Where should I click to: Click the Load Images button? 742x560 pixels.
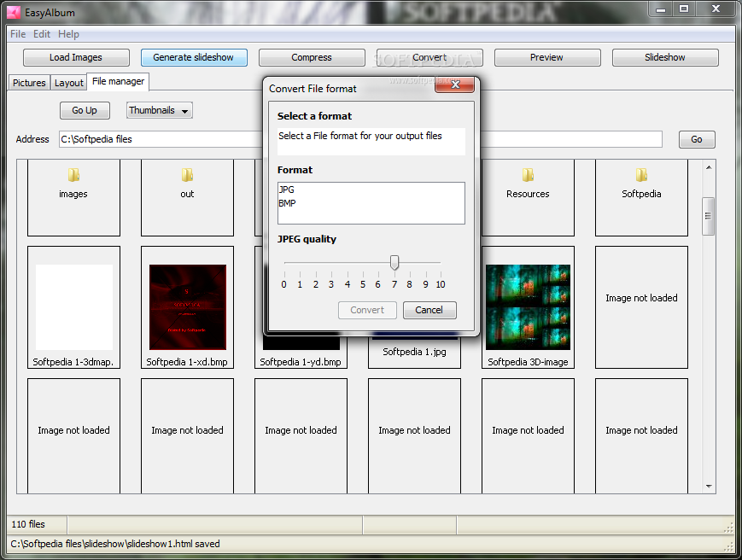(76, 57)
